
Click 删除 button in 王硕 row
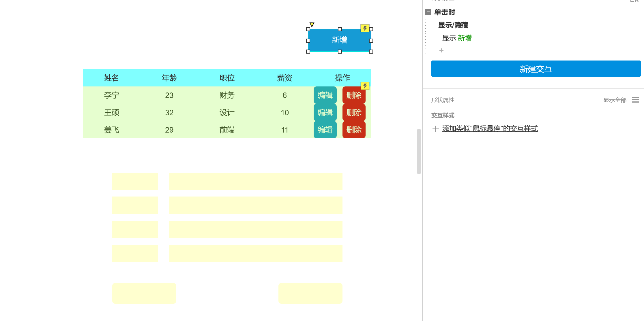[354, 112]
